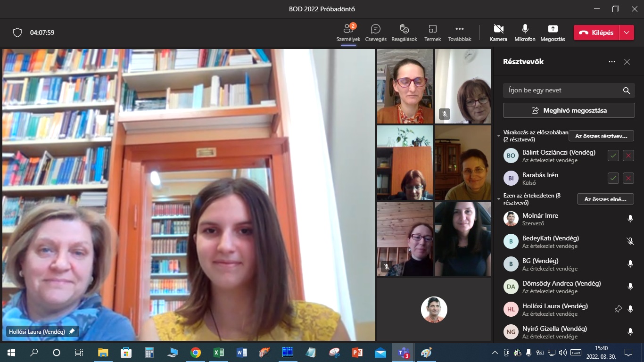Click the 'Írjon be egy nevet' search field
The width and height of the screenshot is (644, 362).
pyautogui.click(x=569, y=90)
